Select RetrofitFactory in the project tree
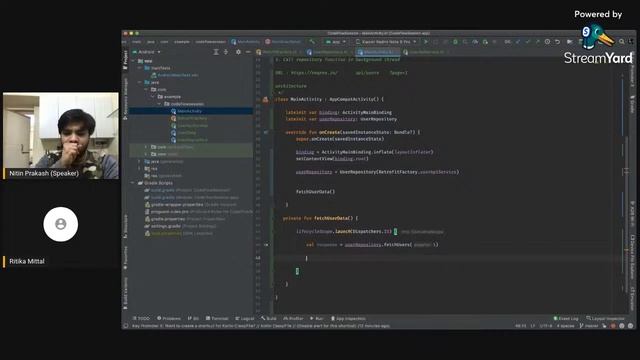Viewport: 640px width, 360px height. point(191,118)
